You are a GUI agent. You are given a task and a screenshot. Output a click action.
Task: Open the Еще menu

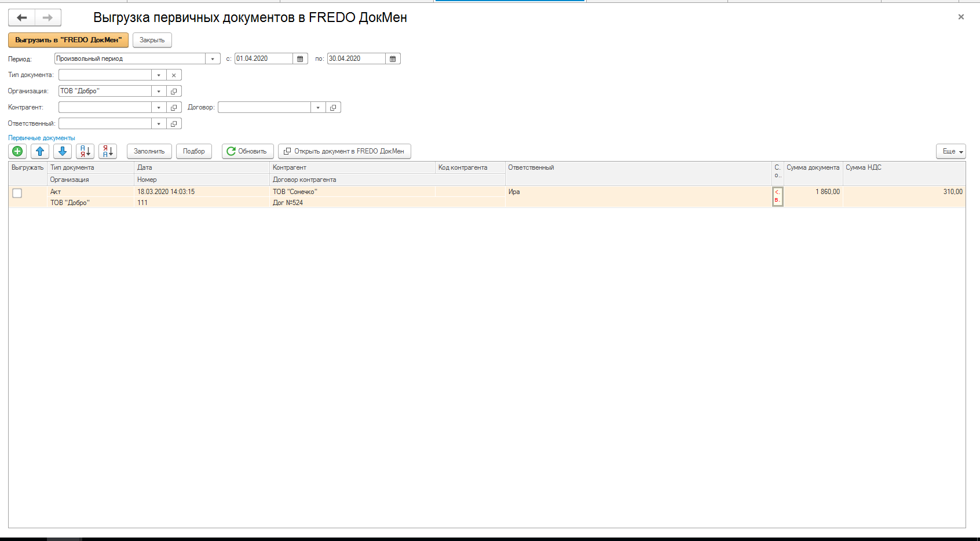[x=950, y=151]
